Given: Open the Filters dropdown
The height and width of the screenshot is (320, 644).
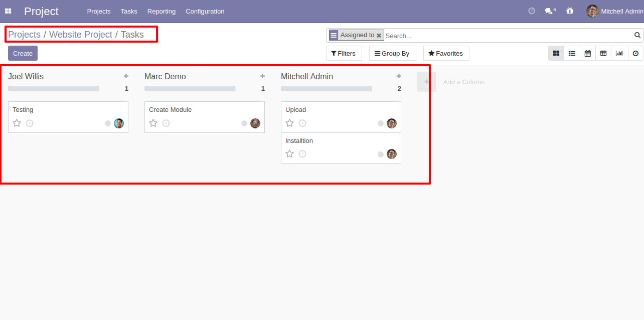Looking at the screenshot, I should click(344, 53).
